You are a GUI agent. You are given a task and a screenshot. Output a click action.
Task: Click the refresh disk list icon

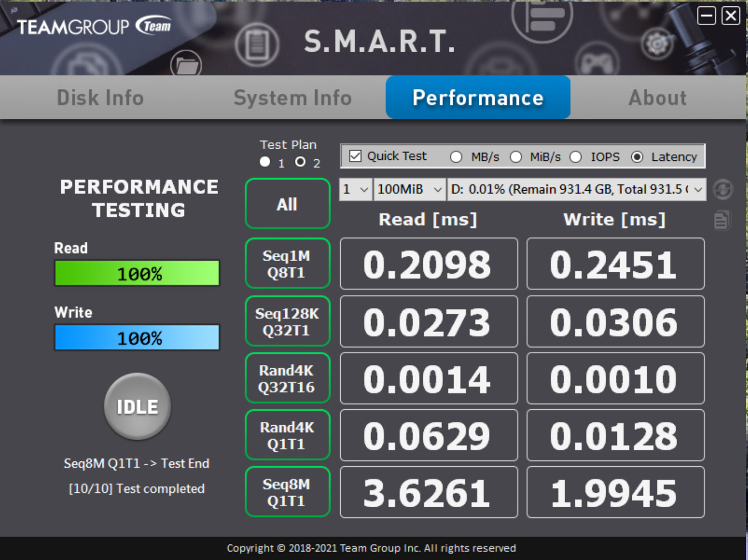point(722,190)
